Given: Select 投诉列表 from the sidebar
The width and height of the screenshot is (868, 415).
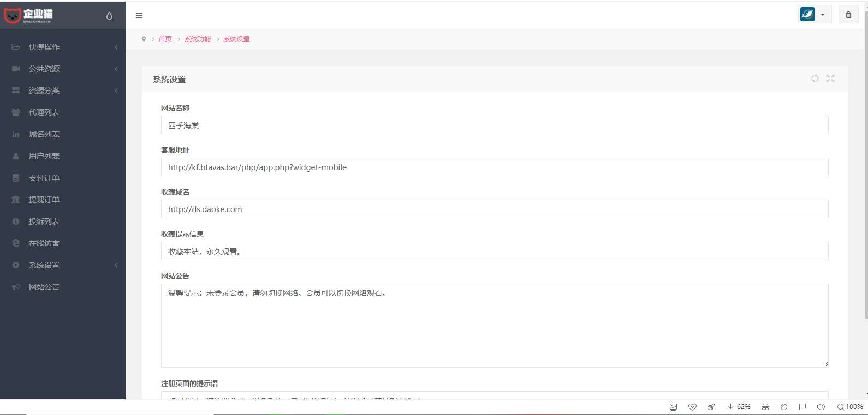Looking at the screenshot, I should (44, 221).
